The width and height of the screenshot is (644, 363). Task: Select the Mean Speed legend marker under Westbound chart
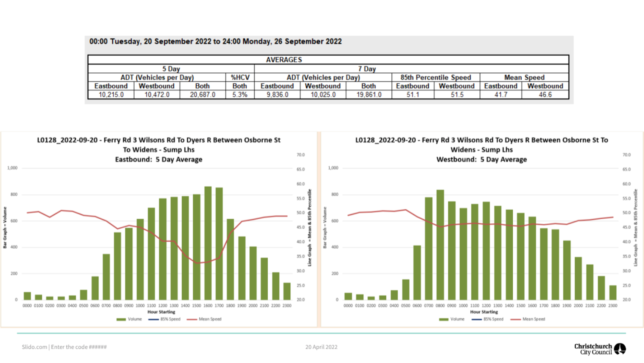(x=516, y=319)
